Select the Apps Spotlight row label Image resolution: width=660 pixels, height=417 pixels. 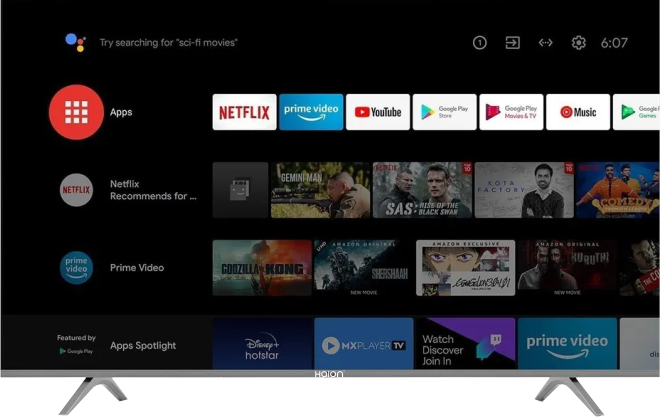(x=143, y=345)
